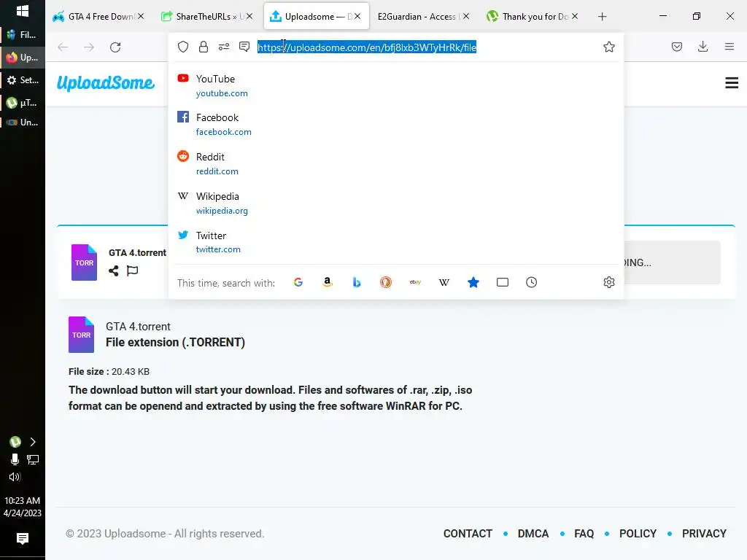This screenshot has height=560, width=747.
Task: Click µTorrent system tray icon
Action: click(15, 442)
